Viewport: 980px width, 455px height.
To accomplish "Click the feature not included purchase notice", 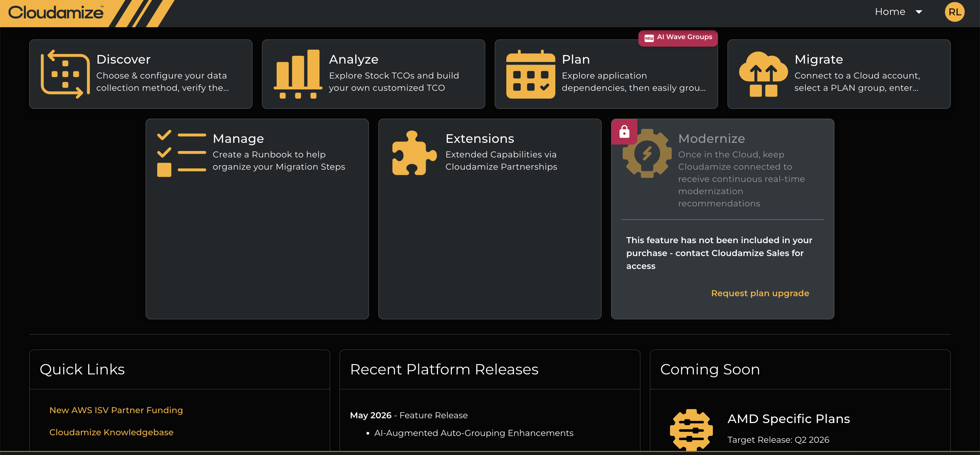I will (x=719, y=253).
